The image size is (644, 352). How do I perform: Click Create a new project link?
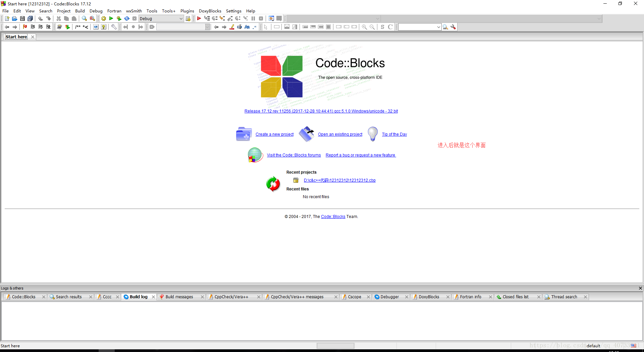(274, 134)
